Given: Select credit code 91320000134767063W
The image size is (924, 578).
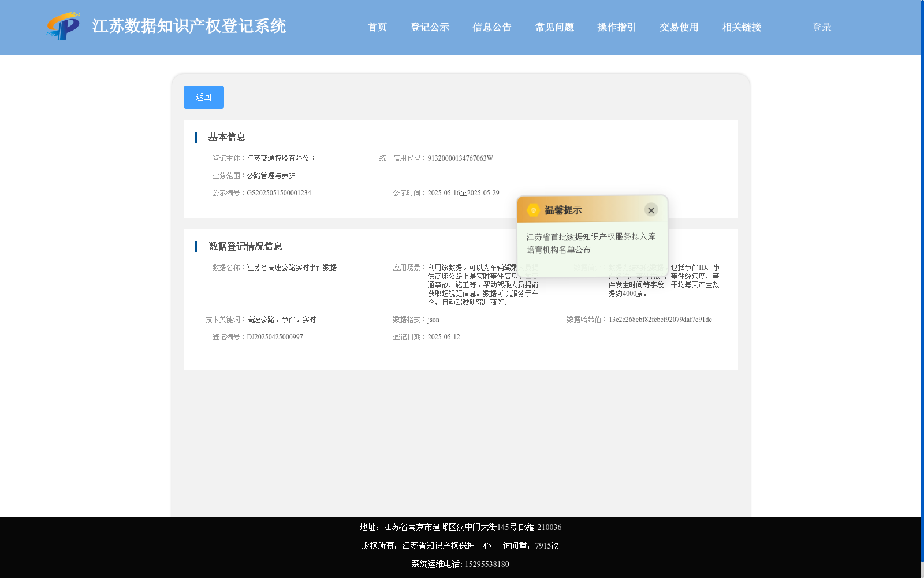Looking at the screenshot, I should pyautogui.click(x=460, y=158).
